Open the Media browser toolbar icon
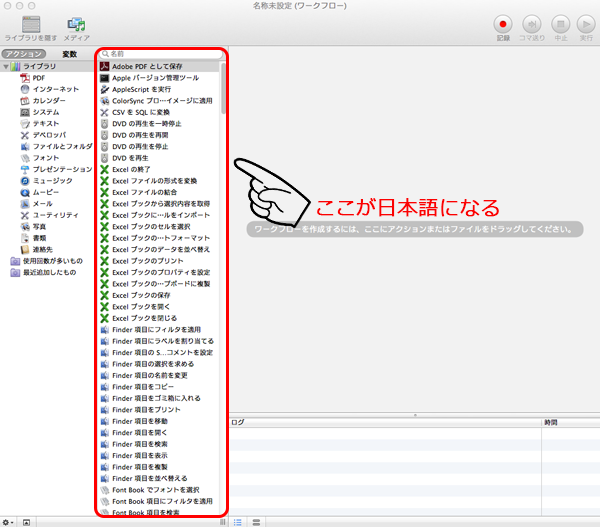The width and height of the screenshot is (600, 527). (x=77, y=24)
